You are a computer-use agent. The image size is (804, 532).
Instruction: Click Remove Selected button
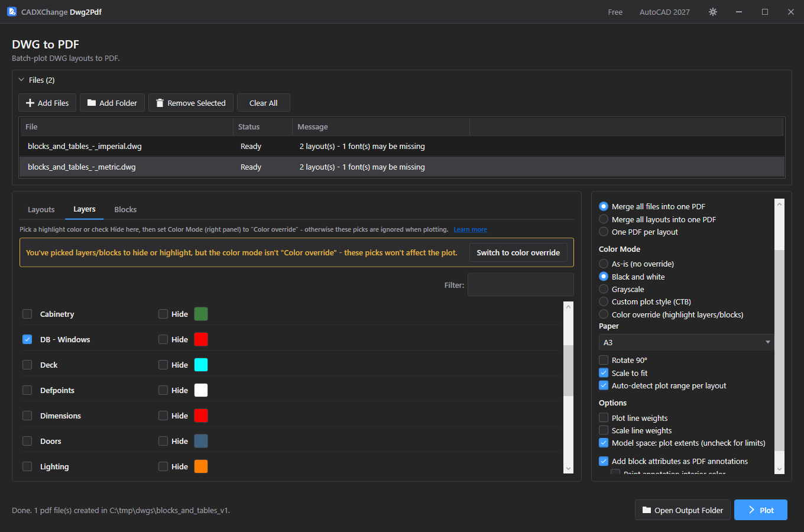click(191, 103)
